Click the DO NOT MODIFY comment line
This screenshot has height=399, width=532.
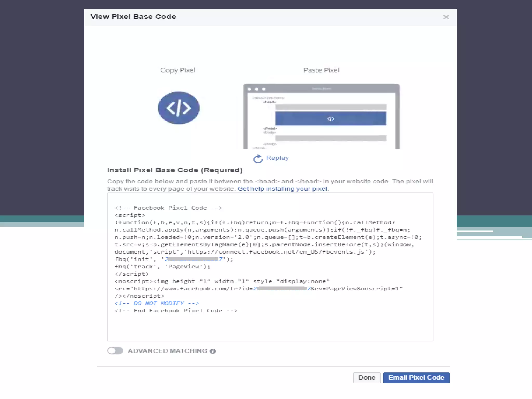[x=157, y=303]
